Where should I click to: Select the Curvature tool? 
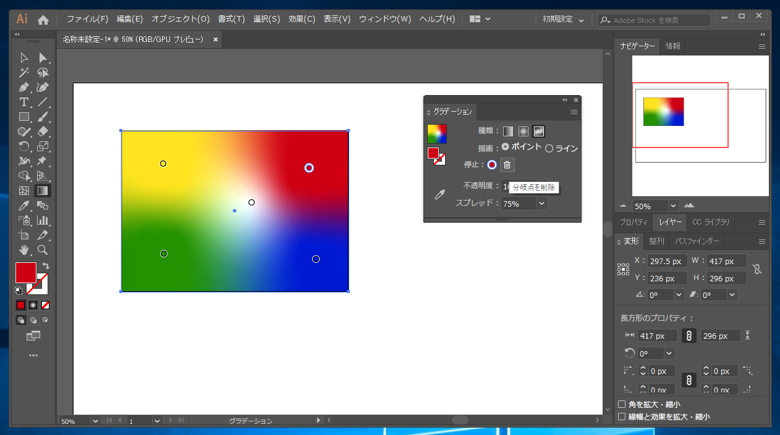point(43,88)
